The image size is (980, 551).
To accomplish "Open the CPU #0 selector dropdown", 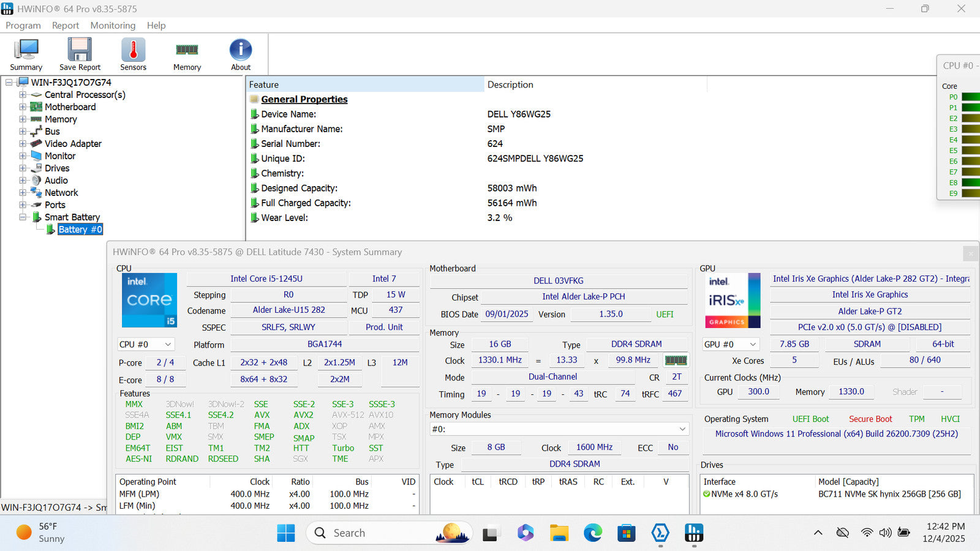I will point(146,345).
